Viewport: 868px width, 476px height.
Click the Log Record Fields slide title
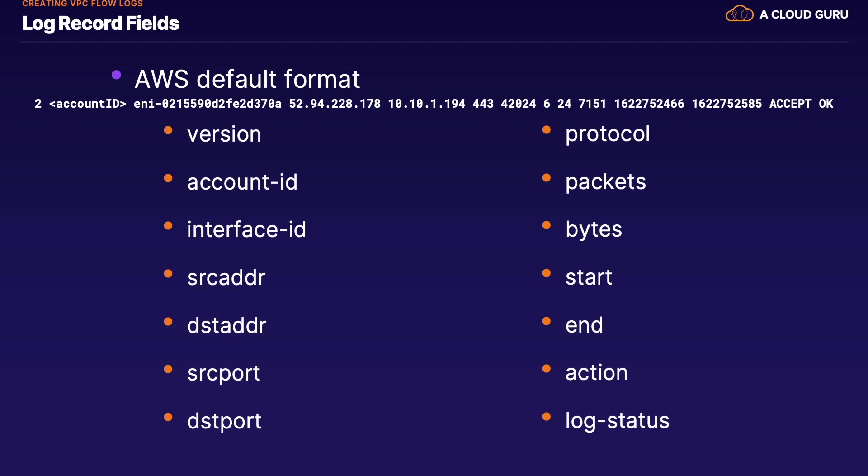click(100, 24)
